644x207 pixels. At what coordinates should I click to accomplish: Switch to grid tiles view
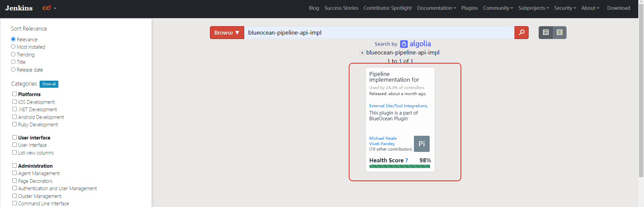click(x=546, y=33)
